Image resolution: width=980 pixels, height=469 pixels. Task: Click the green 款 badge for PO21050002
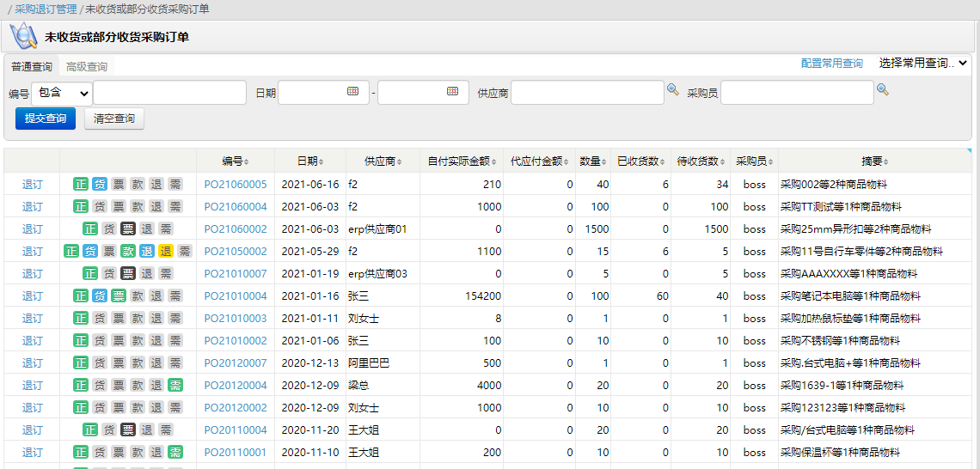128,252
